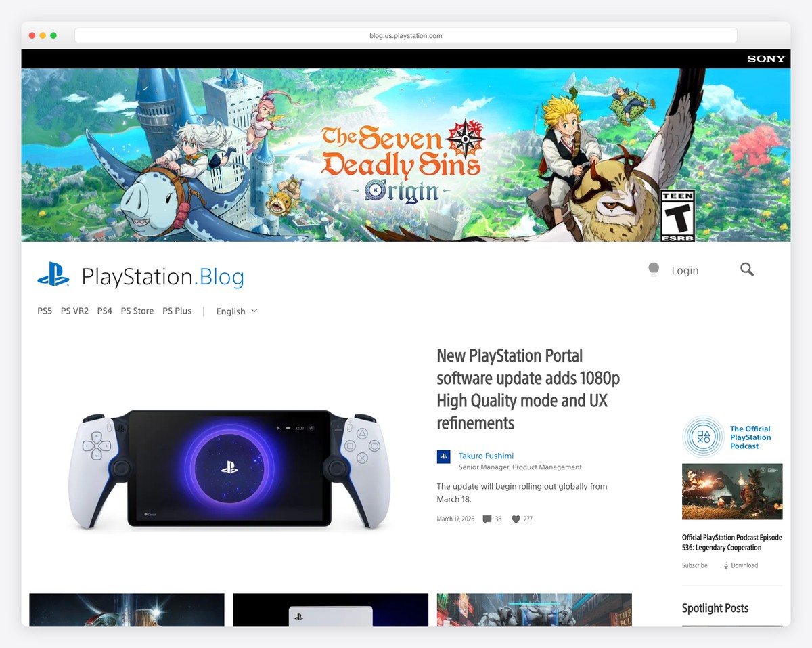
Task: Select PS5 in the navigation menu
Action: click(x=44, y=311)
